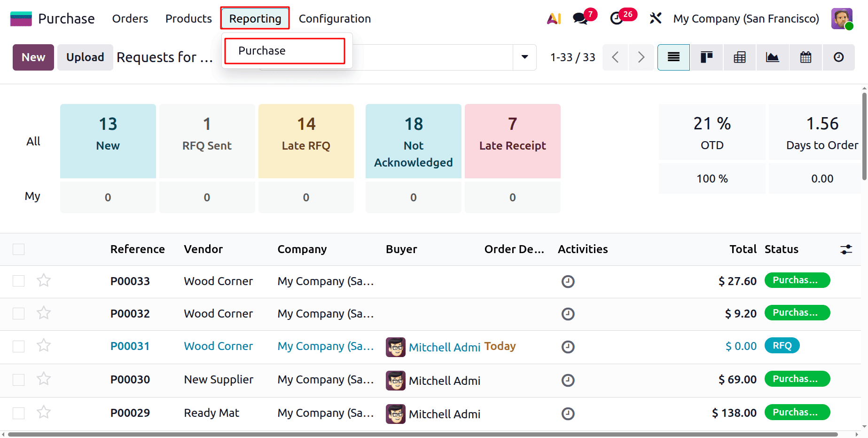Open the Orders menu
The height and width of the screenshot is (438, 868).
[130, 18]
